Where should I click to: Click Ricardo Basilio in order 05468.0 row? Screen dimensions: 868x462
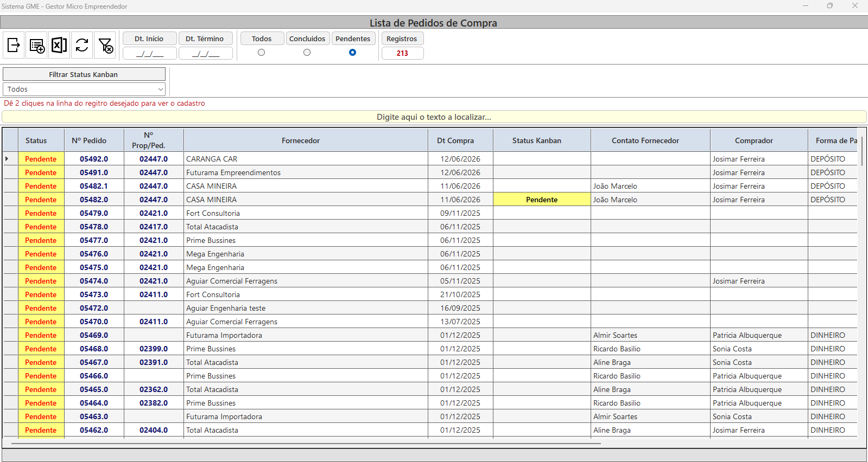(x=617, y=349)
